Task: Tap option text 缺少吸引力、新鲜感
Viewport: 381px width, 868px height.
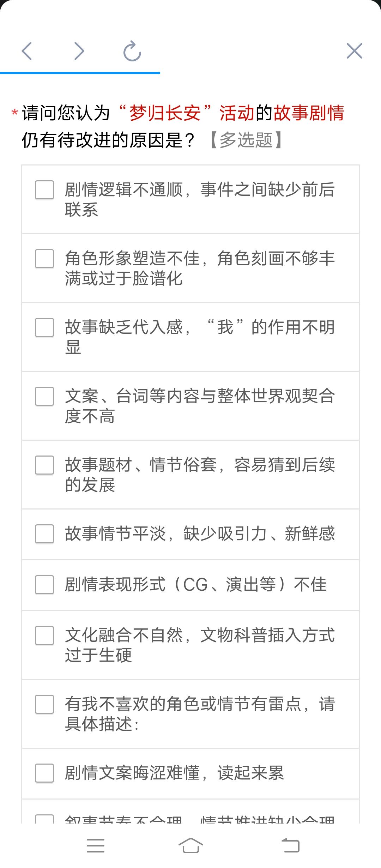Action: tap(259, 534)
